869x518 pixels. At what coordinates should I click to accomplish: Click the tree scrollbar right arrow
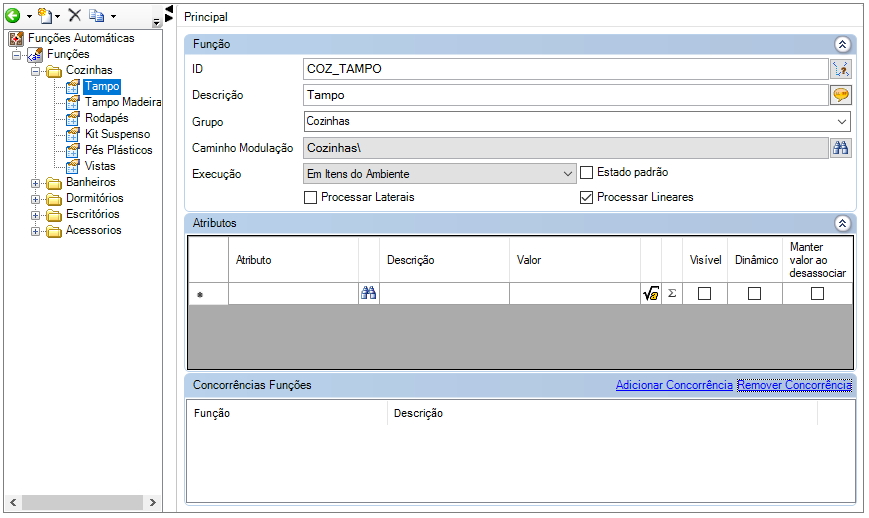click(x=152, y=503)
